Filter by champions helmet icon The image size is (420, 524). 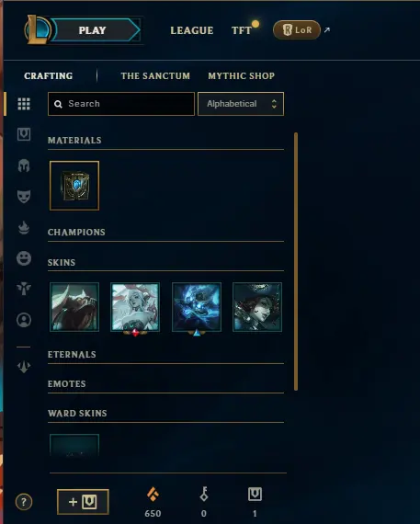coord(24,165)
